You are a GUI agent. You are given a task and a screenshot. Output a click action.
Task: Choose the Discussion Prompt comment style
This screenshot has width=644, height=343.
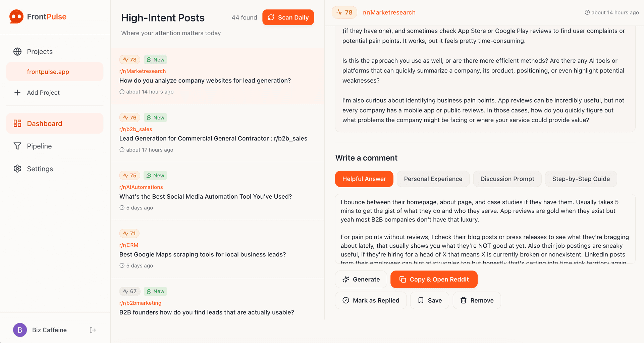click(x=507, y=179)
